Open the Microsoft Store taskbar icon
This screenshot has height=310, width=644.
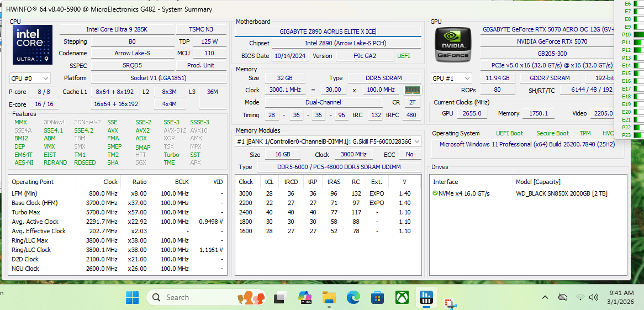377,297
